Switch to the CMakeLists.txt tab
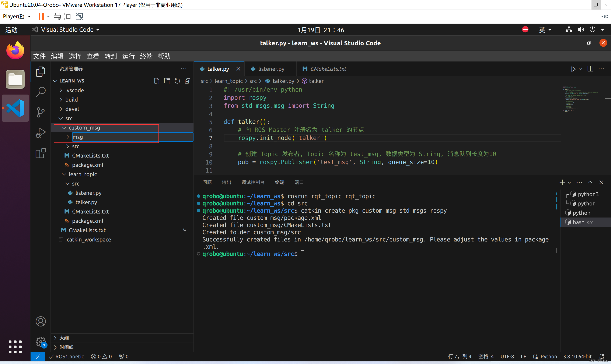 click(x=328, y=69)
